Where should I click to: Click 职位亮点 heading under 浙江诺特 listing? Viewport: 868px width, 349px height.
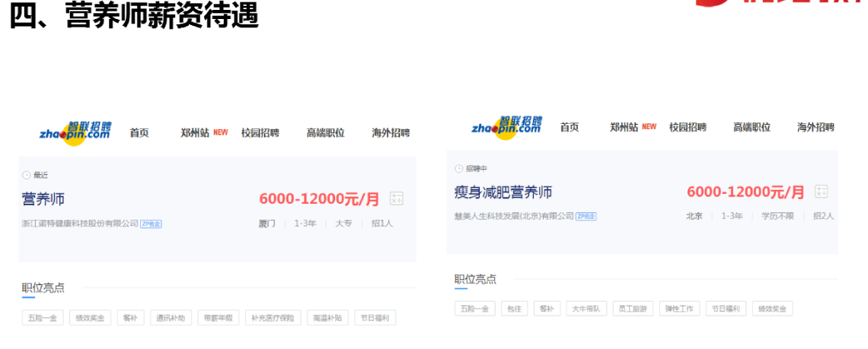pyautogui.click(x=43, y=287)
